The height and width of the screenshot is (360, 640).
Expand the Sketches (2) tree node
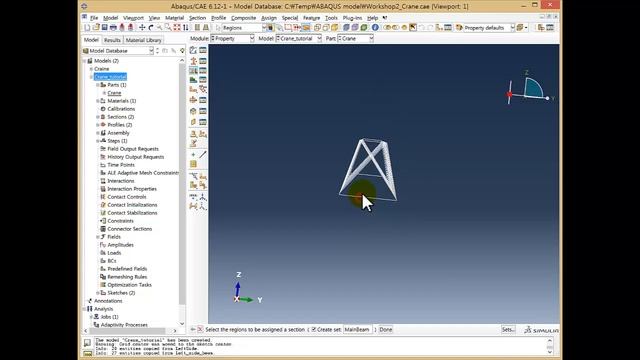coord(98,293)
